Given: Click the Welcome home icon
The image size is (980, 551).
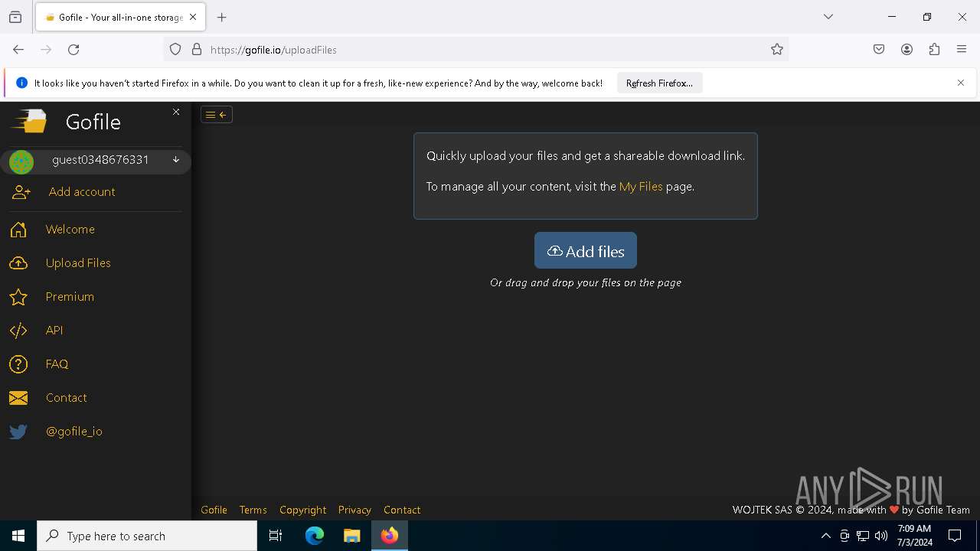Looking at the screenshot, I should (x=18, y=230).
